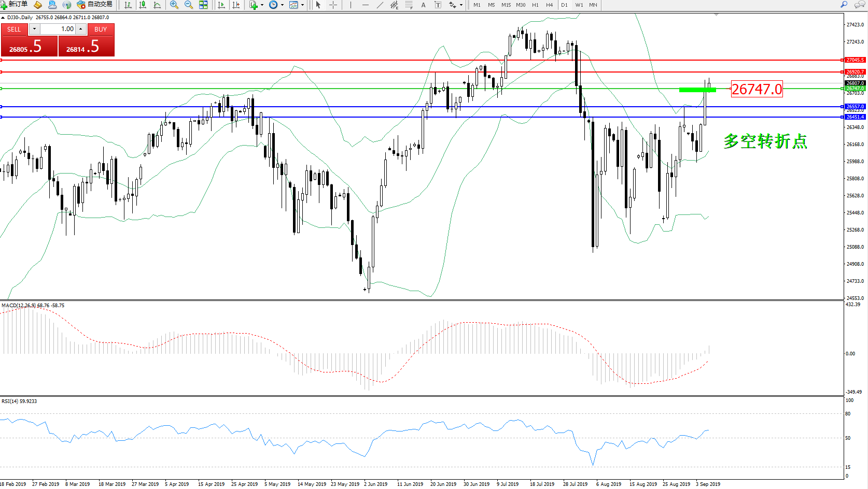Toggle candlestick chart display mode
868x489 pixels.
coord(143,5)
